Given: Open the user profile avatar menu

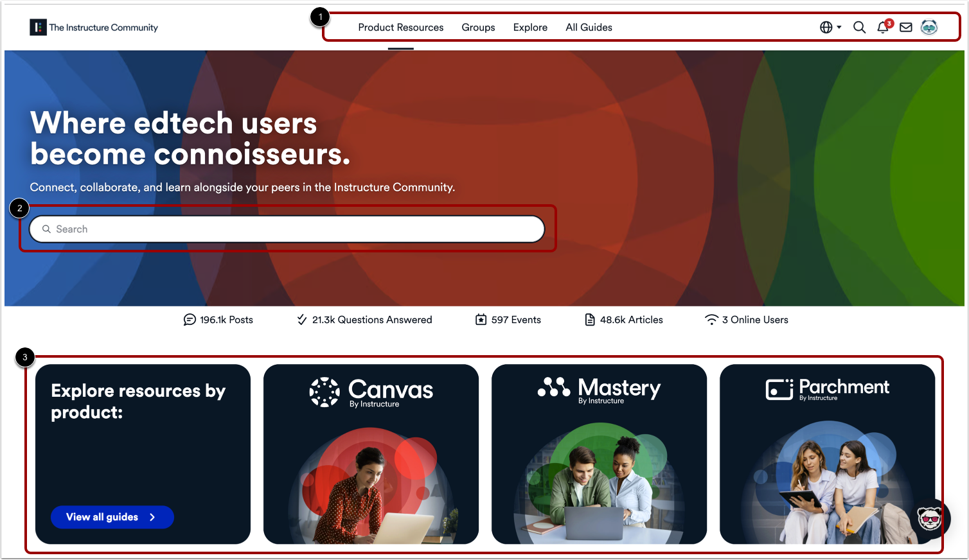Looking at the screenshot, I should 929,27.
